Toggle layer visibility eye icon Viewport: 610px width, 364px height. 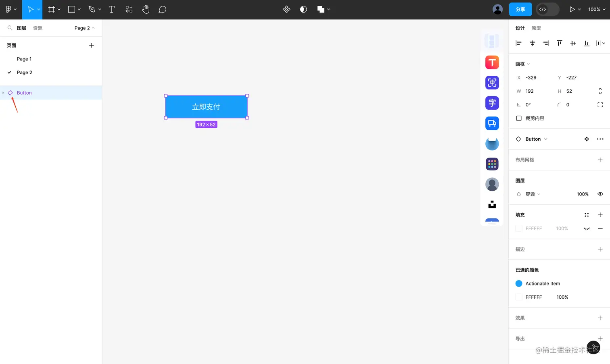point(600,194)
